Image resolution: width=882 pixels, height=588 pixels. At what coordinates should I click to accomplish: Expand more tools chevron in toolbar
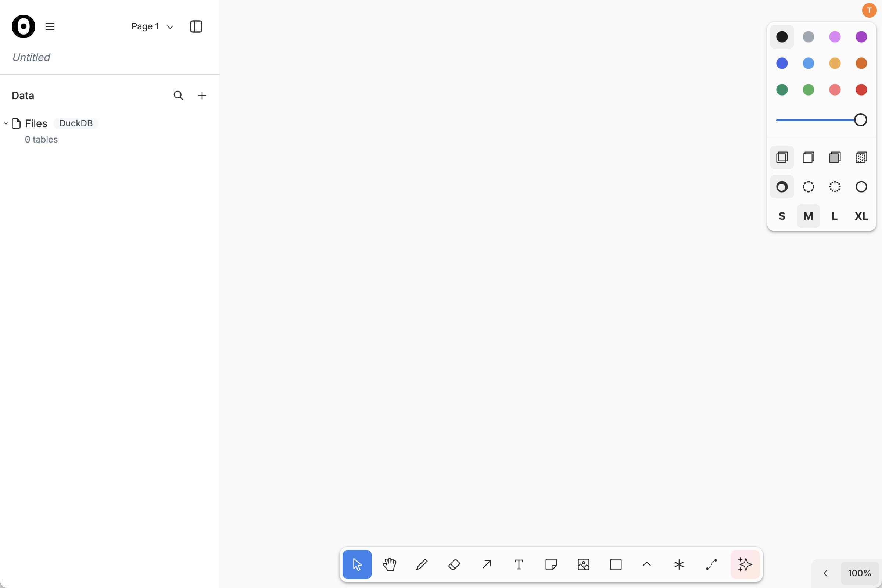[646, 564]
